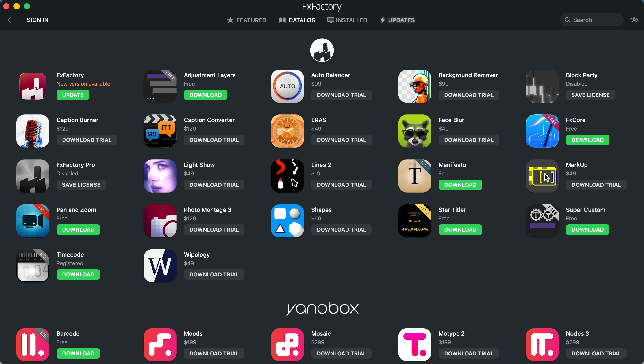Click the Yanobox Motype 2 icon
644x364 pixels.
pyautogui.click(x=415, y=344)
